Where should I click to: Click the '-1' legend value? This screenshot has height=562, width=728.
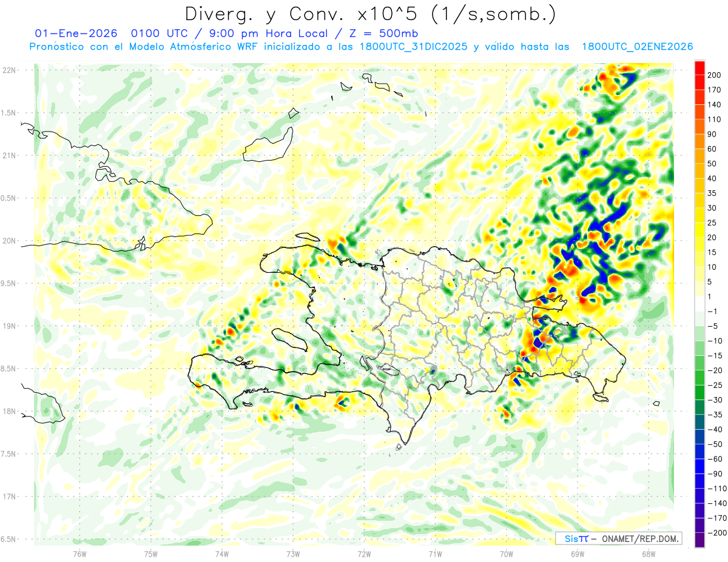[x=712, y=312]
